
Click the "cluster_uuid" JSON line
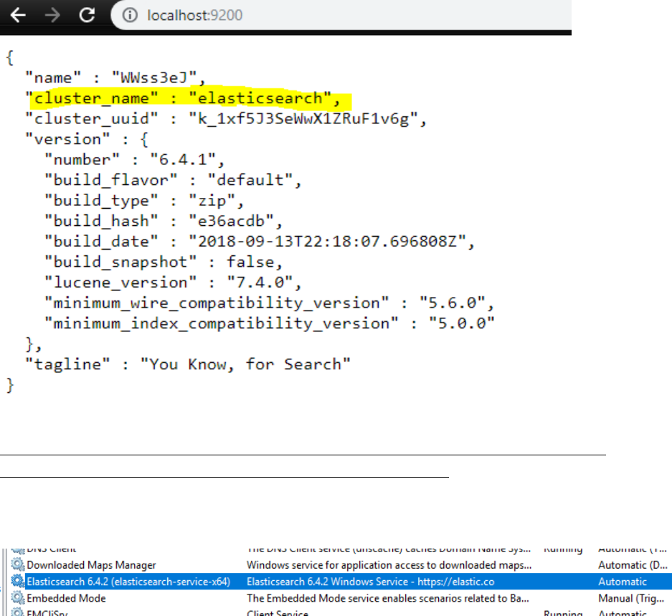[x=226, y=119]
